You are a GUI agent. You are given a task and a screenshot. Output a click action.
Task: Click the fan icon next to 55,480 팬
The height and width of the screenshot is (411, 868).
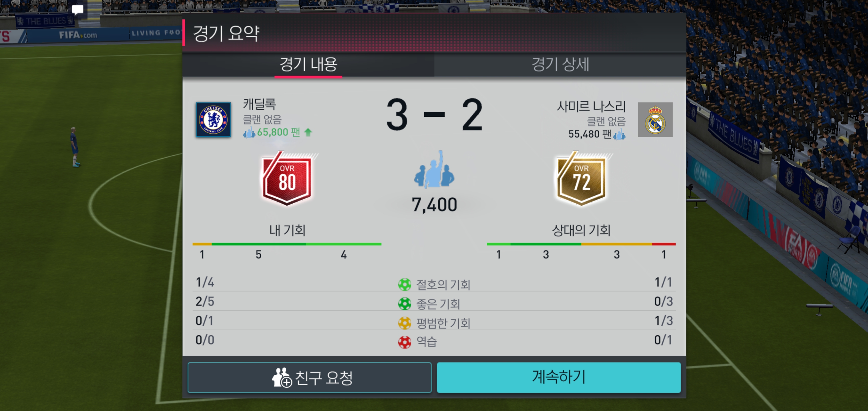tap(619, 134)
